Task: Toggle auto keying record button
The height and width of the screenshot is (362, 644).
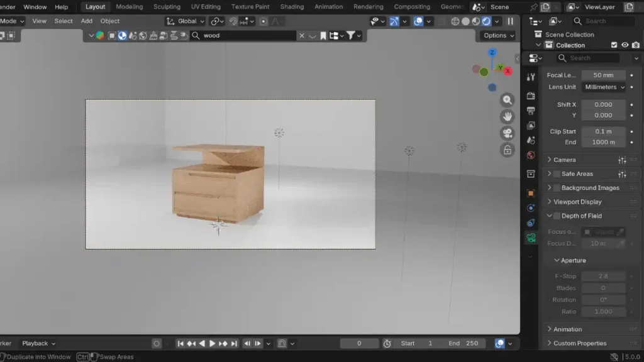Action: [157, 344]
